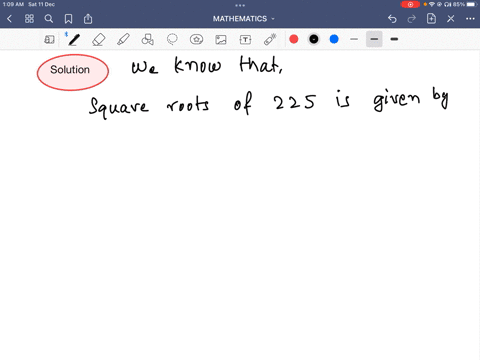Redo the last undone action
Screen dimensions: 480x360
(412, 19)
